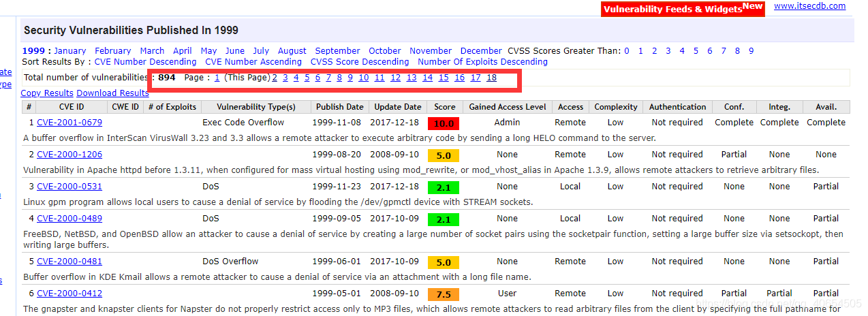Open CVE-2000-0489 details

click(69, 219)
